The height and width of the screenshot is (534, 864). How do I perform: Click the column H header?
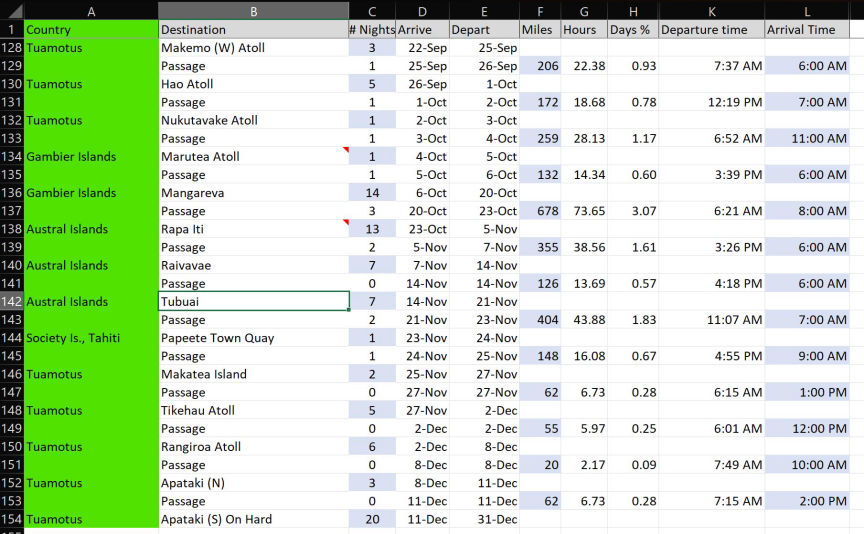coord(632,11)
